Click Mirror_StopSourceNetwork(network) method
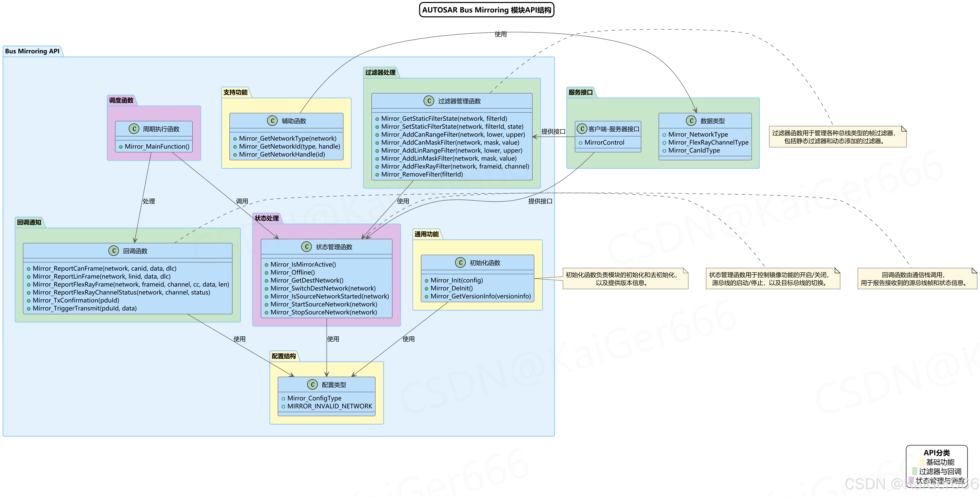980x497 pixels. click(321, 313)
